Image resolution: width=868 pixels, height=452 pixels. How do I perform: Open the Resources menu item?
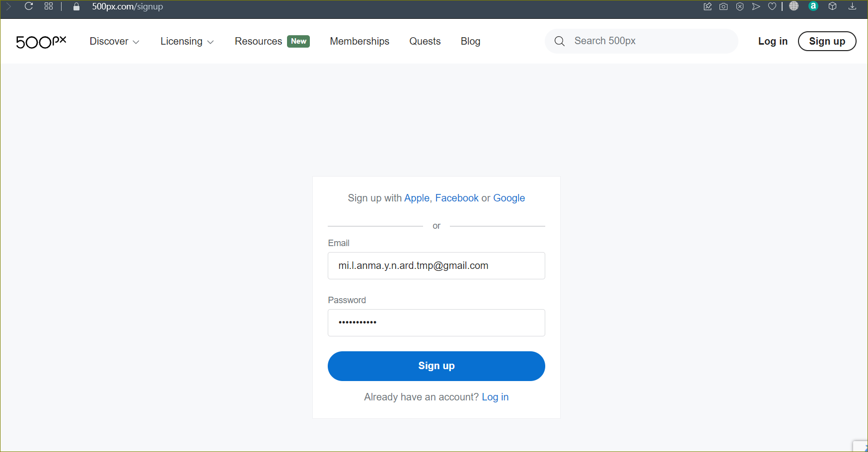click(x=258, y=41)
